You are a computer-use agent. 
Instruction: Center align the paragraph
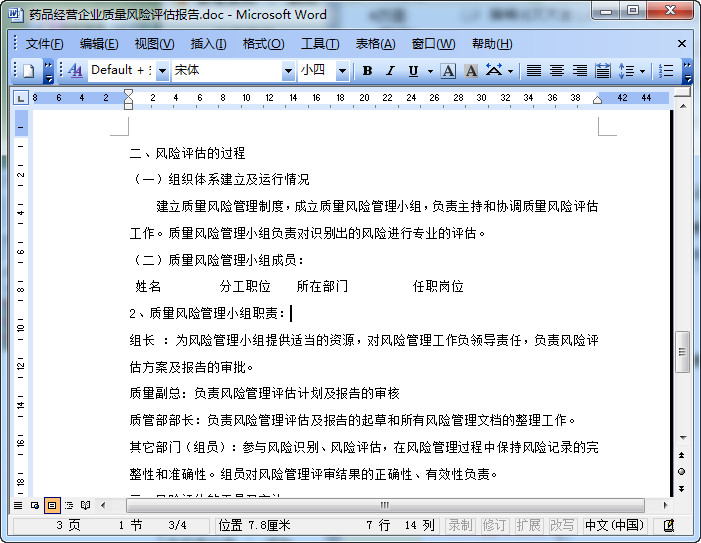point(557,71)
